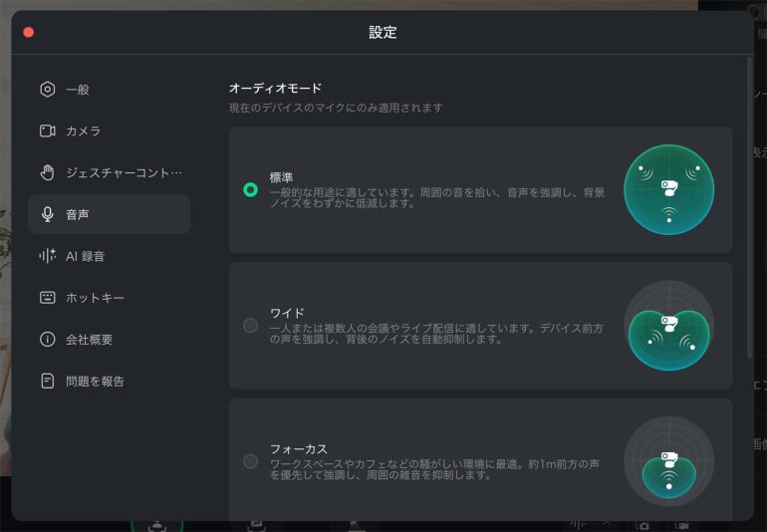Viewport: 767px width, 532px height.
Task: Open AI 録音 via its waveform icon
Action: (x=47, y=256)
